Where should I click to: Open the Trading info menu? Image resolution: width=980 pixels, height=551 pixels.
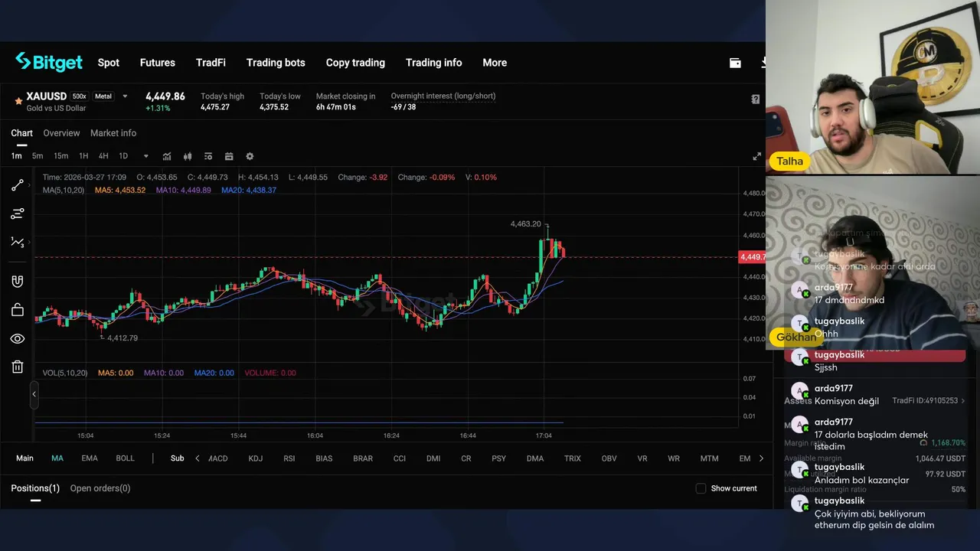(x=434, y=63)
